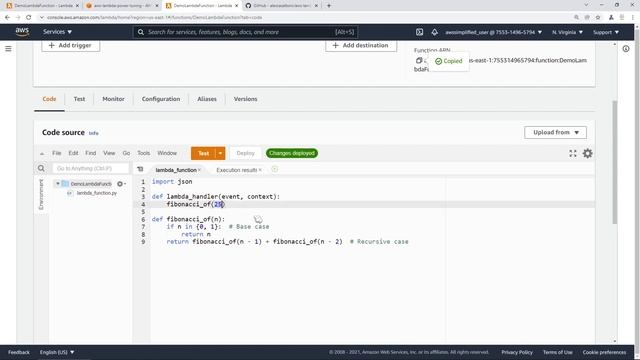
Task: Switch to the Test tab
Action: pos(79,99)
